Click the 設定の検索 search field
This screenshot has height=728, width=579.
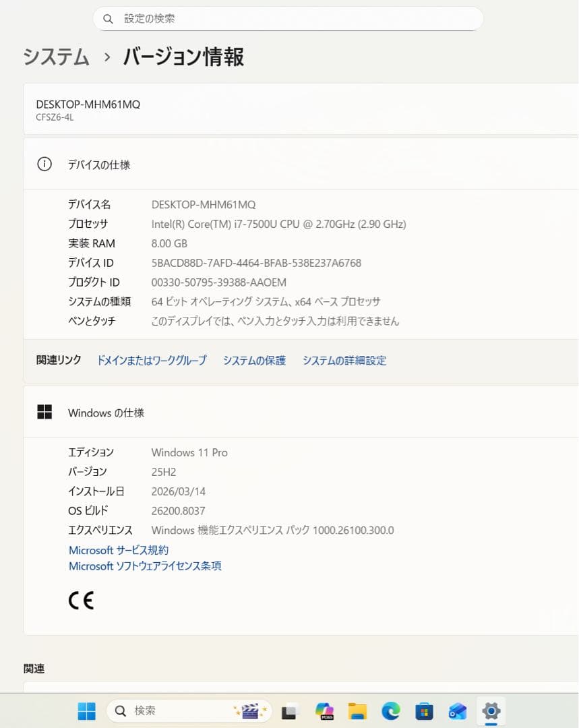pyautogui.click(x=297, y=19)
